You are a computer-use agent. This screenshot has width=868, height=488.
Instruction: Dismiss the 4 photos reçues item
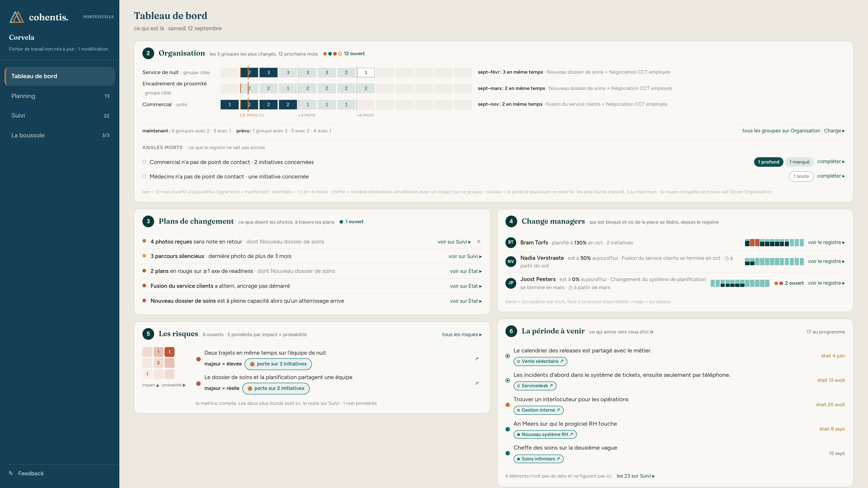(479, 242)
